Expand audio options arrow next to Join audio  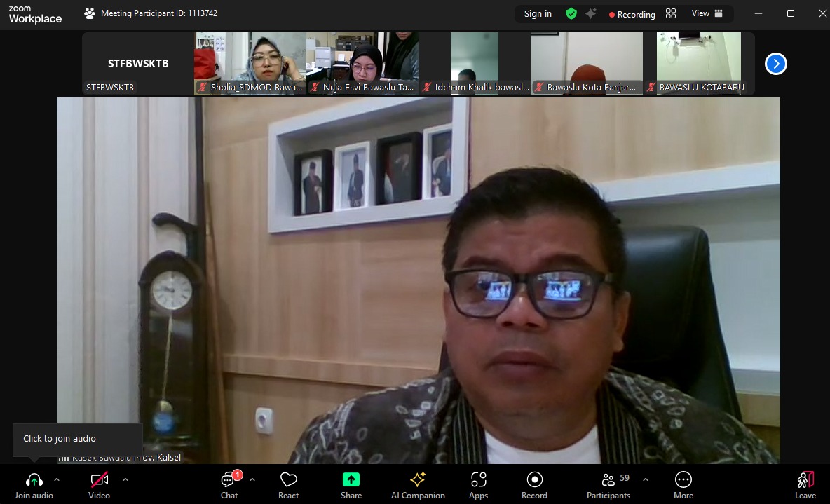(x=57, y=479)
